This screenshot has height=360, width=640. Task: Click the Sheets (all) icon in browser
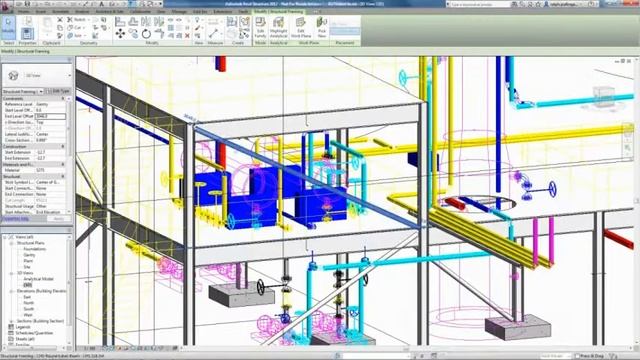click(x=11, y=339)
